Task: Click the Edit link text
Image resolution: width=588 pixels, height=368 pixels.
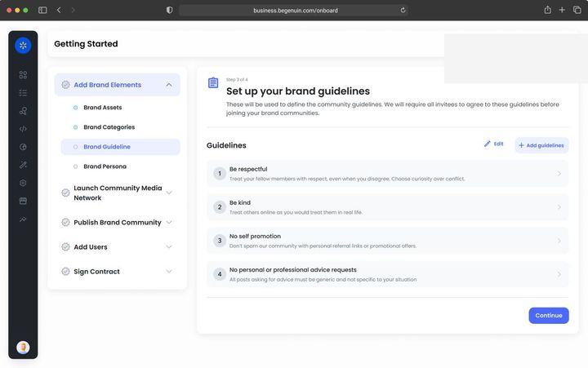Action: point(498,144)
